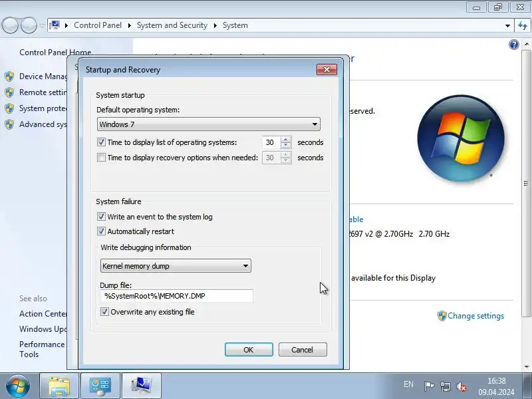Click the shield icon beside Remote settings

(9, 92)
